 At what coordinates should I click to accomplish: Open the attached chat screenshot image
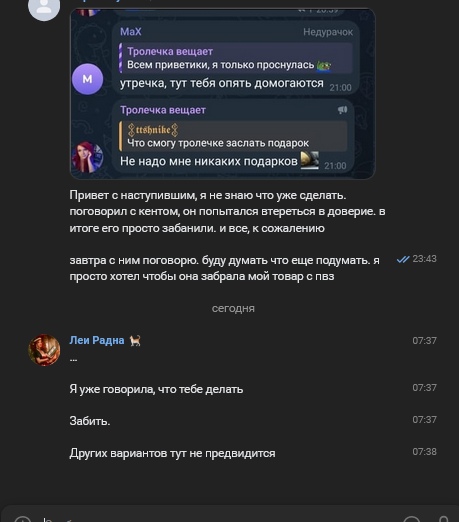tap(223, 94)
